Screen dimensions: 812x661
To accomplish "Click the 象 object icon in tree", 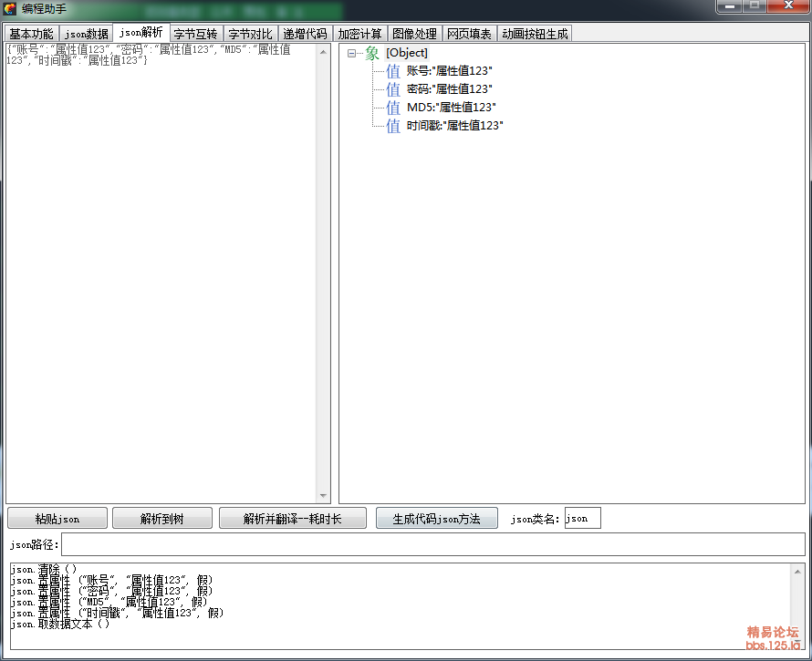I will point(372,53).
